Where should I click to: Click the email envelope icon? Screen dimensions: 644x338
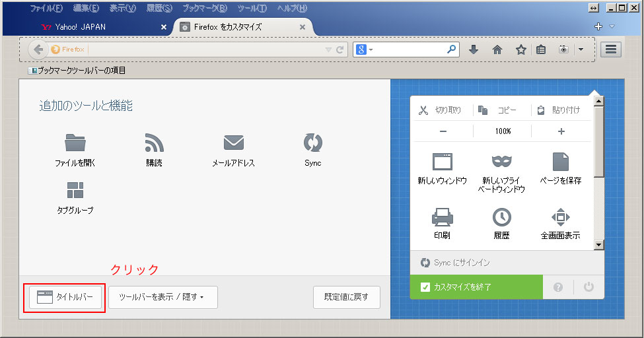(234, 143)
